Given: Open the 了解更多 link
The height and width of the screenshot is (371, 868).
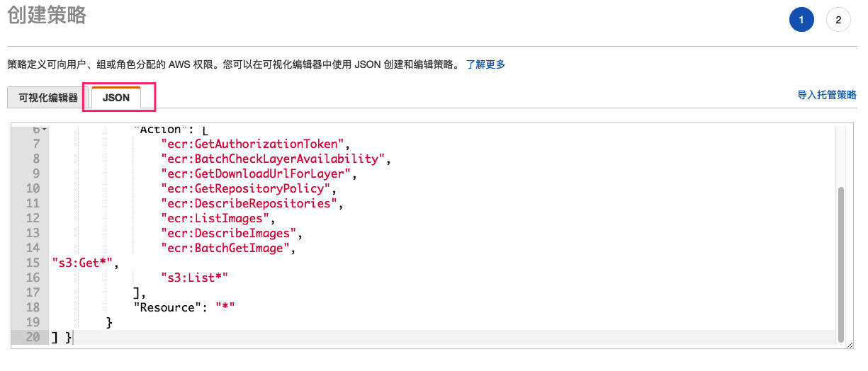Looking at the screenshot, I should click(485, 64).
